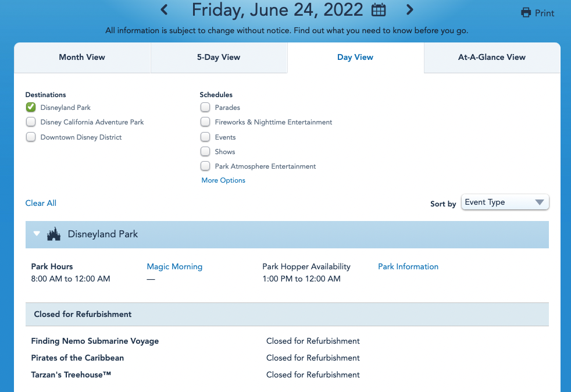This screenshot has height=392, width=571.
Task: Click the Print printer icon
Action: [x=526, y=13]
